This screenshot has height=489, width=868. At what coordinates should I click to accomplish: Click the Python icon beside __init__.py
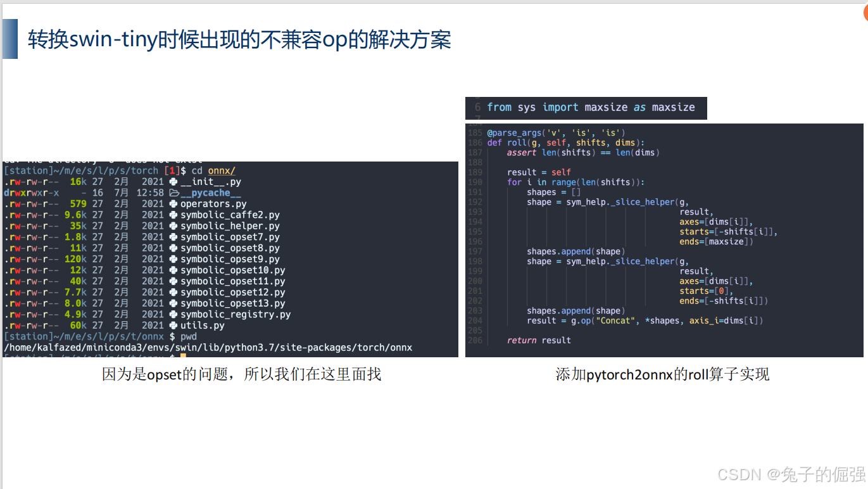[173, 182]
